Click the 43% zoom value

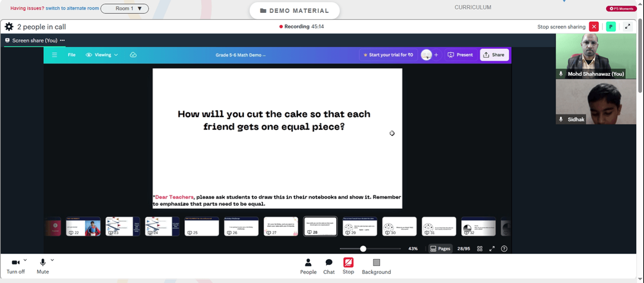[413, 248]
